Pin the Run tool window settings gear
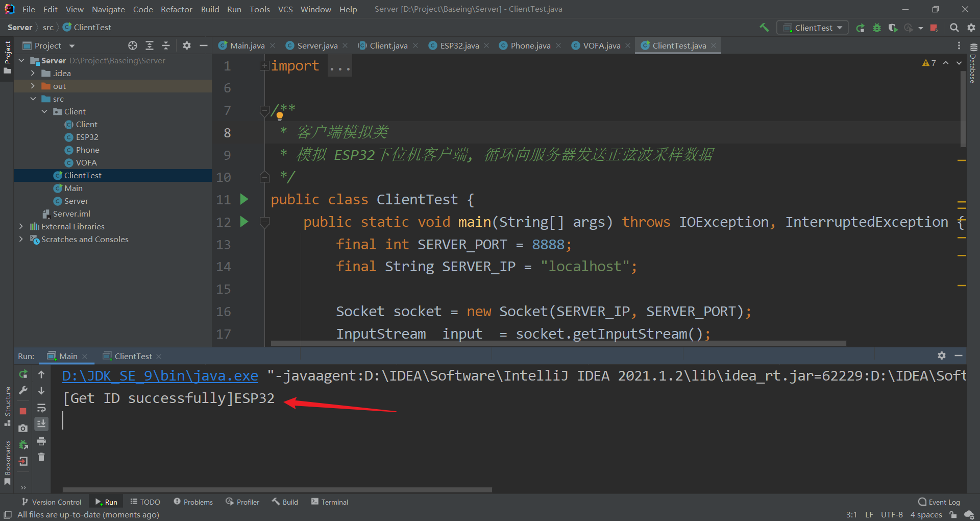Screen dimensions: 980x521 942,356
